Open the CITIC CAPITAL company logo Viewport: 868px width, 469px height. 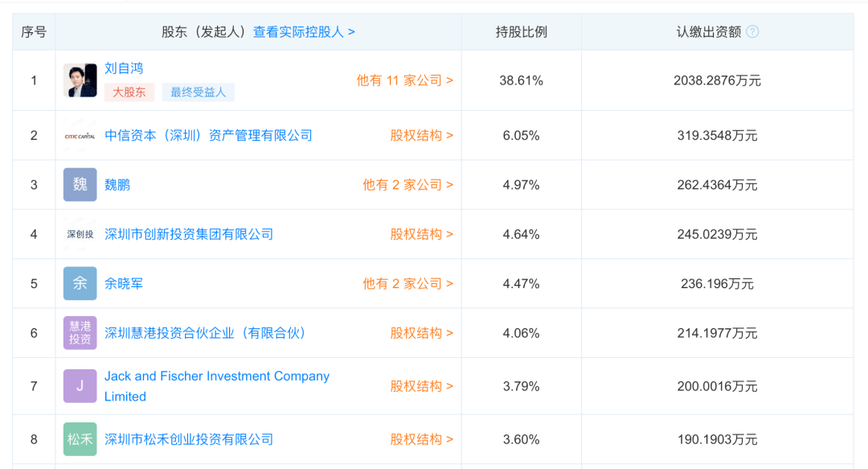pos(80,135)
